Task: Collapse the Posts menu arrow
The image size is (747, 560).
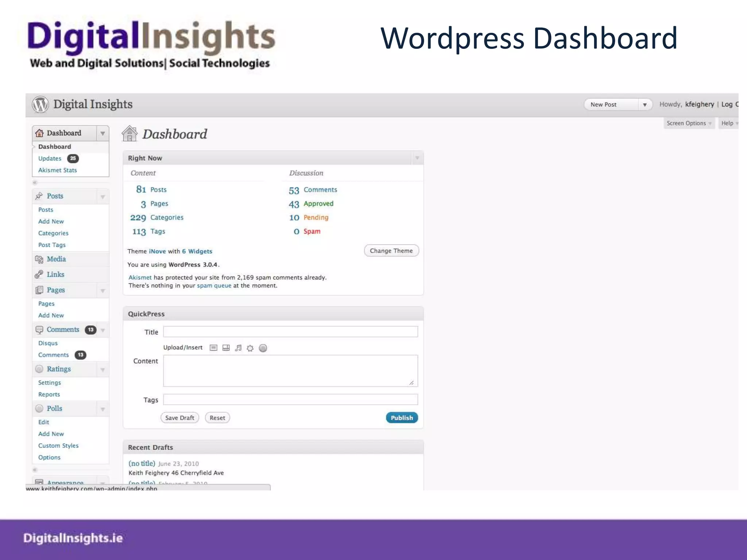Action: coord(103,197)
